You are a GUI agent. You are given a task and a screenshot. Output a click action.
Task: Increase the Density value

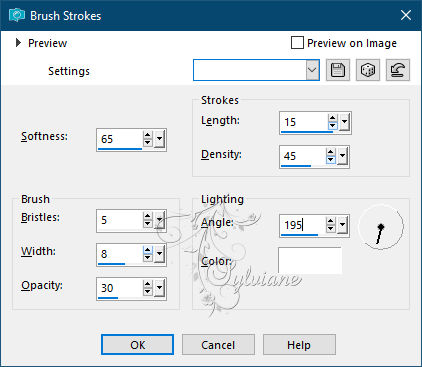point(330,152)
